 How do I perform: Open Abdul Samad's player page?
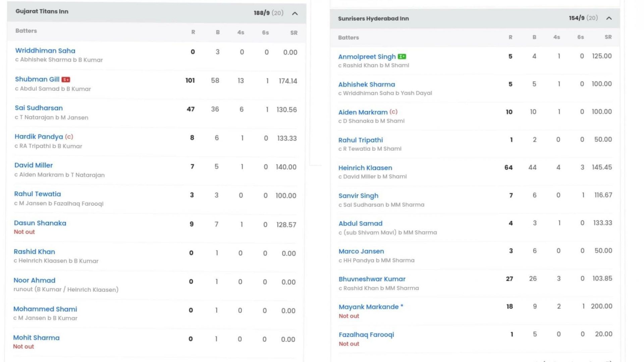pyautogui.click(x=360, y=223)
